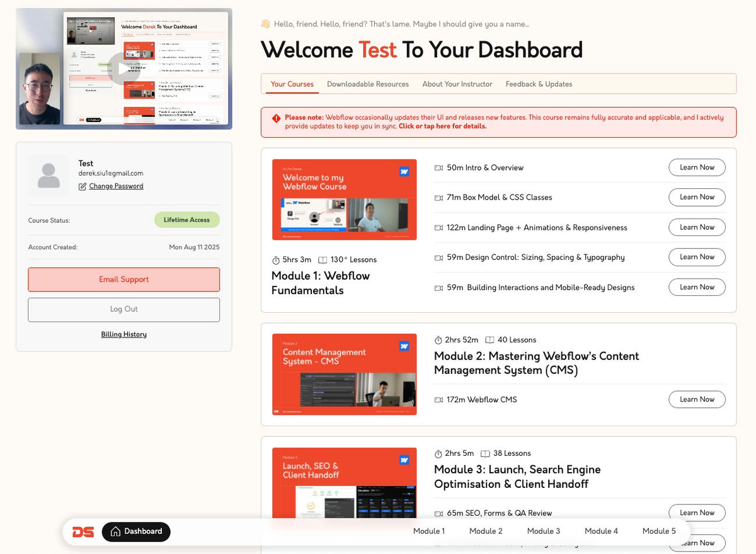
Task: Click Learn Now for Box Model & CSS Classes
Action: point(697,197)
